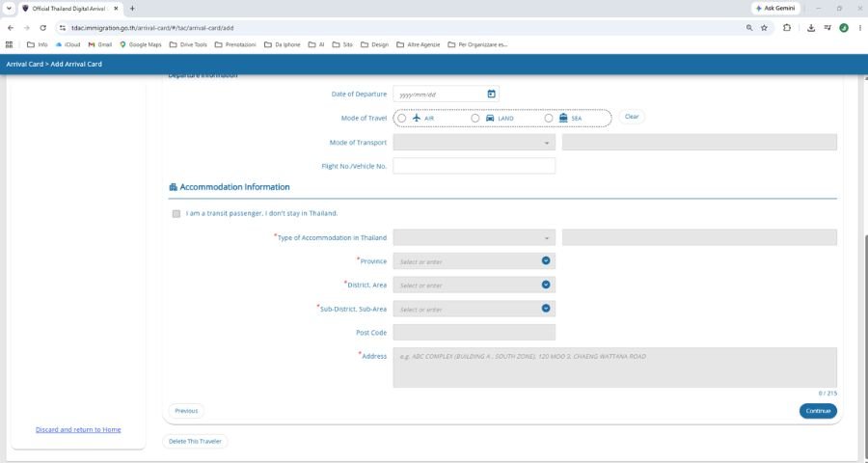Expand the Sub-District, Sub-Area dropdown arrow

546,309
